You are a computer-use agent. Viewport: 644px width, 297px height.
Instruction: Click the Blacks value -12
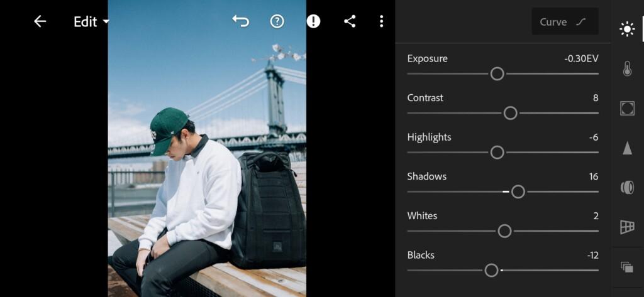click(x=592, y=256)
